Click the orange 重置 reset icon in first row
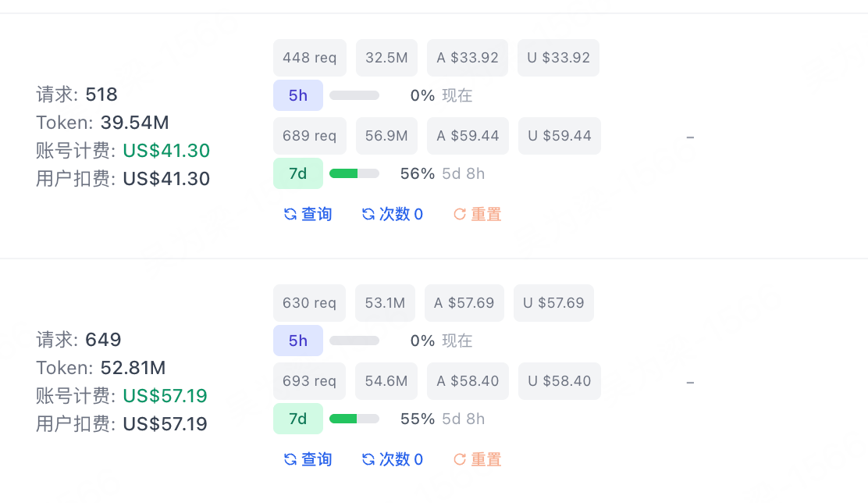 click(460, 214)
